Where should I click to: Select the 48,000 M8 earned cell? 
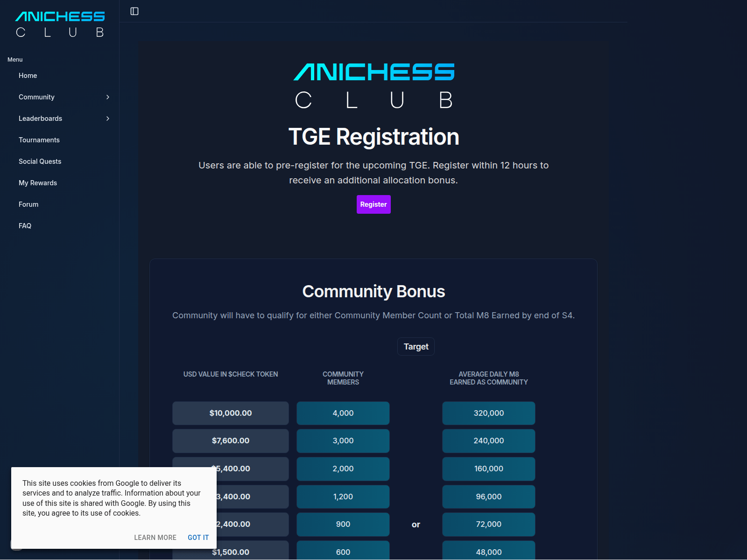[x=489, y=551]
